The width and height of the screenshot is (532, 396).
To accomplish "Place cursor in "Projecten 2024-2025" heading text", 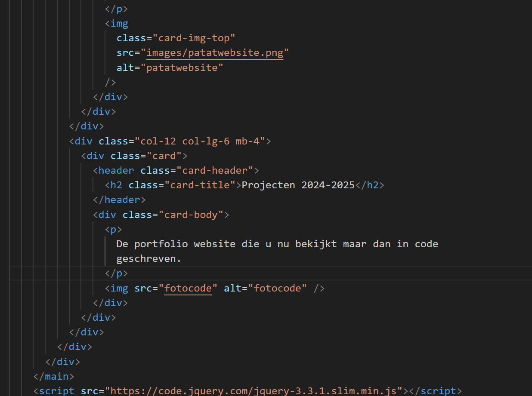I will point(298,185).
